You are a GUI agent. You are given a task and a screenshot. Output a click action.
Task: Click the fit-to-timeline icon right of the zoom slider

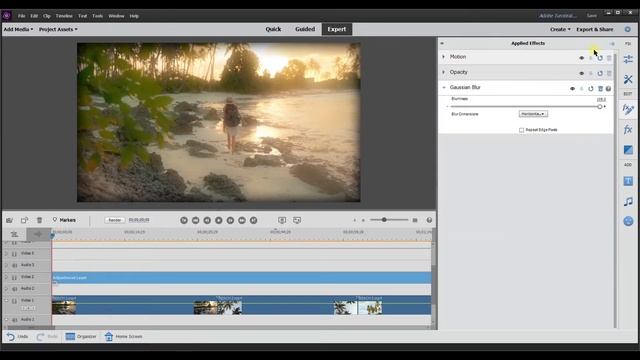tap(415, 220)
